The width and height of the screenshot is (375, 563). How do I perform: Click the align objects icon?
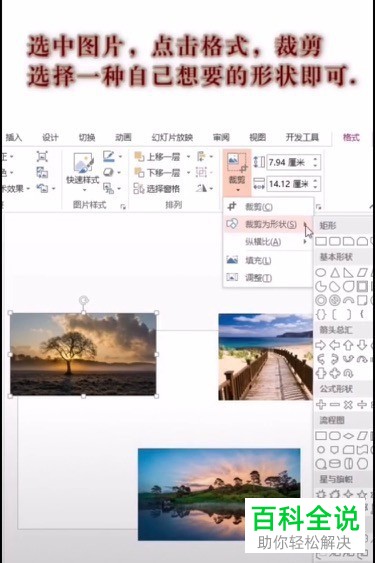202,157
